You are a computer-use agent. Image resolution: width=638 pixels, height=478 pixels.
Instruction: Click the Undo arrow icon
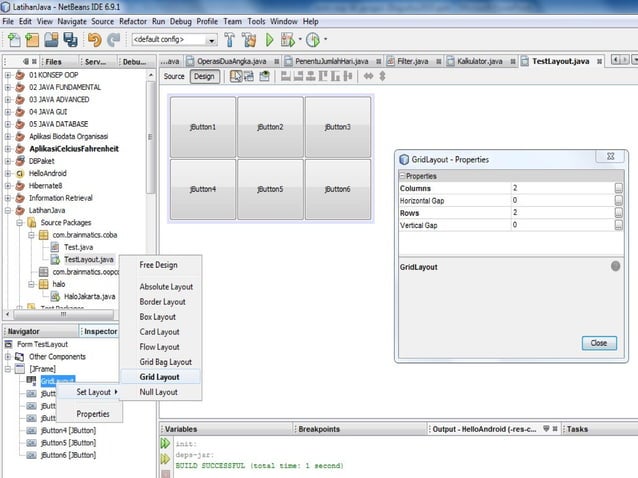pyautogui.click(x=95, y=40)
